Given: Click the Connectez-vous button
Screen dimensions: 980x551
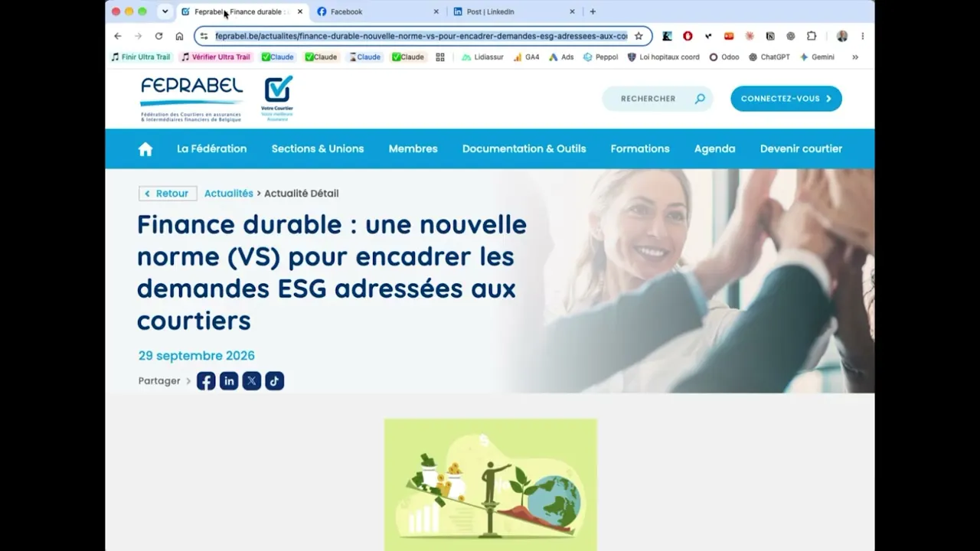Looking at the screenshot, I should (786, 99).
